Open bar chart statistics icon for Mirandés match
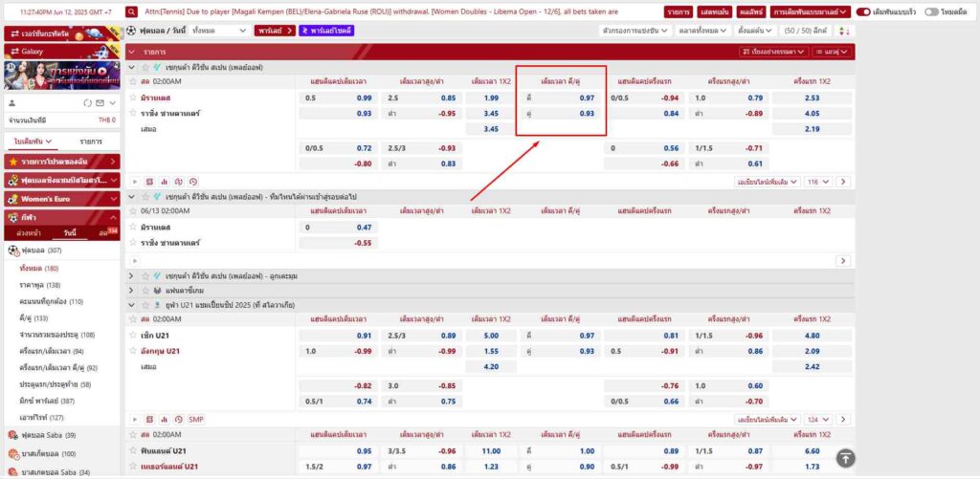This screenshot has width=980, height=479. click(164, 181)
